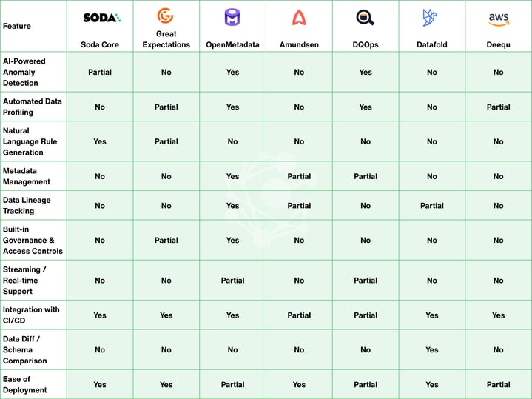Click the OpenMetadata column label

[x=232, y=45]
